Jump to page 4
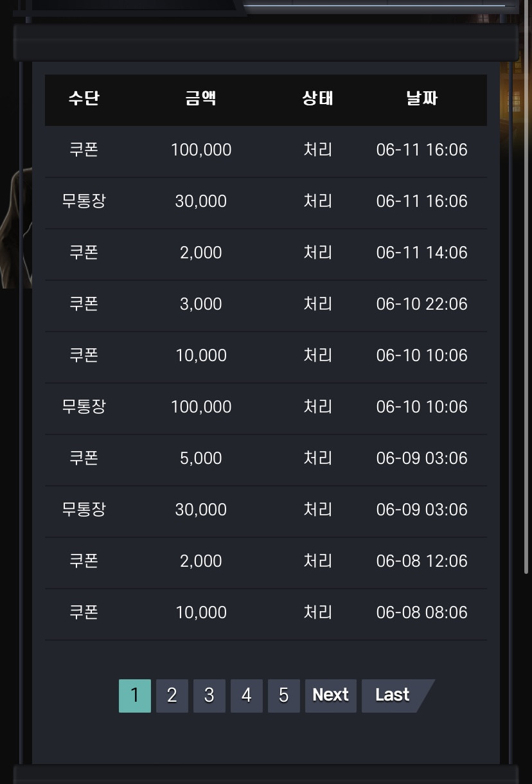This screenshot has width=532, height=784. click(x=247, y=696)
